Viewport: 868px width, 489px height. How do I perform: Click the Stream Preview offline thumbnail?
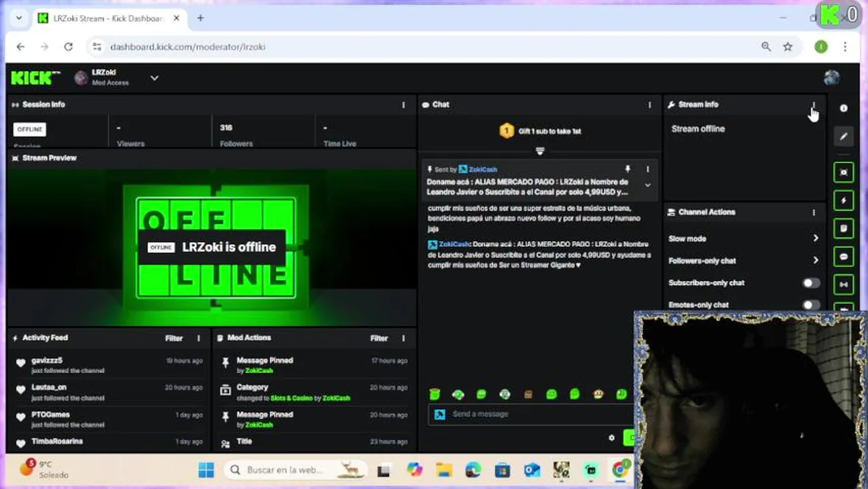(x=212, y=246)
